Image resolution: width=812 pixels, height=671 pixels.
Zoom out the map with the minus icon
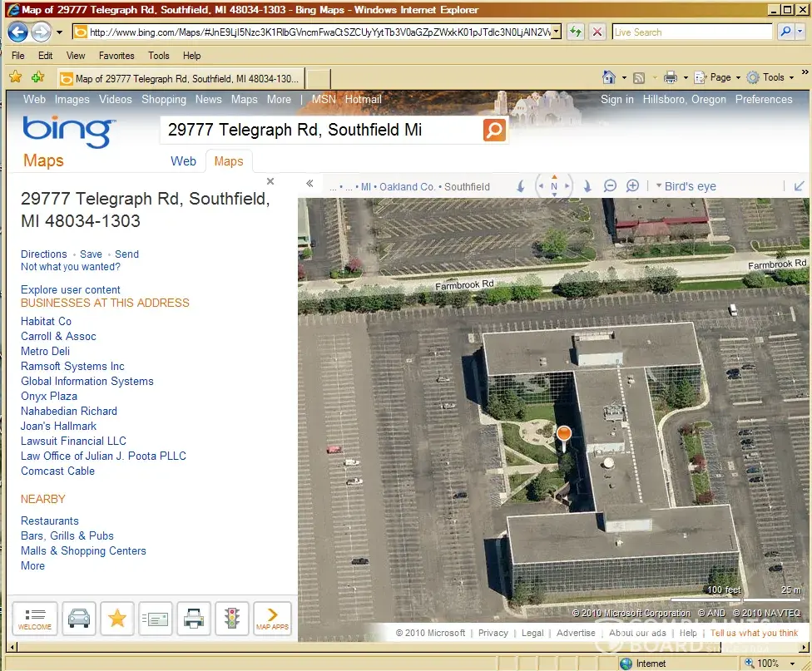(610, 186)
